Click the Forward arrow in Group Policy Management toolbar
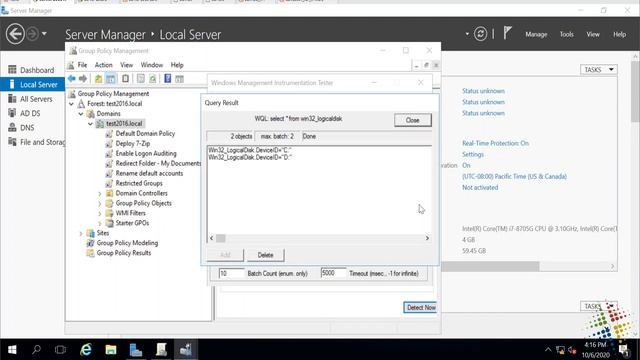Image resolution: width=640 pixels, height=360 pixels. pyautogui.click(x=83, y=78)
